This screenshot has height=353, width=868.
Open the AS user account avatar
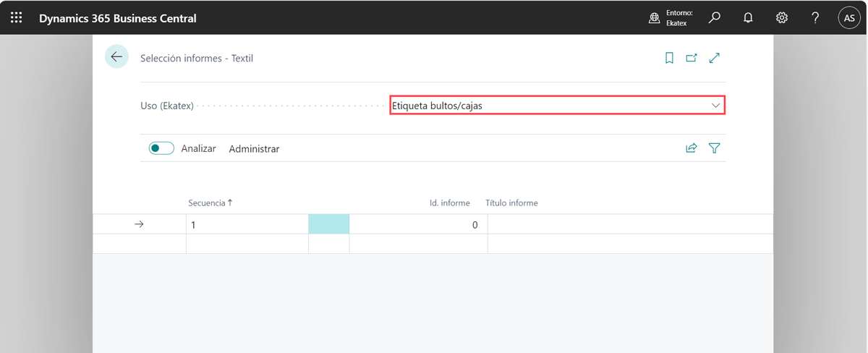849,18
